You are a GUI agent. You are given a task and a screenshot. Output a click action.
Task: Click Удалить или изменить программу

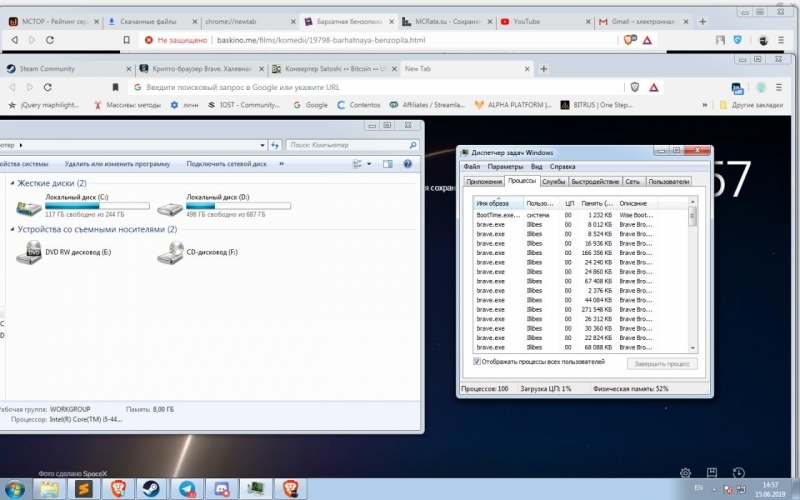117,164
